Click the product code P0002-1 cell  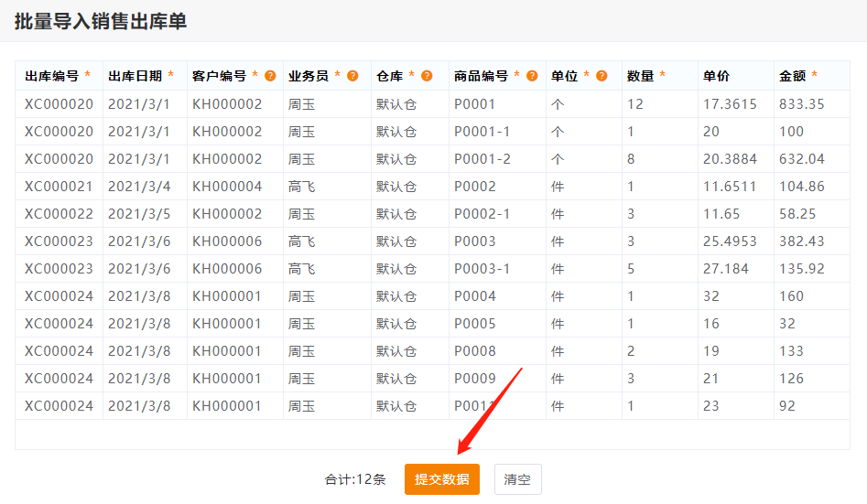[482, 214]
